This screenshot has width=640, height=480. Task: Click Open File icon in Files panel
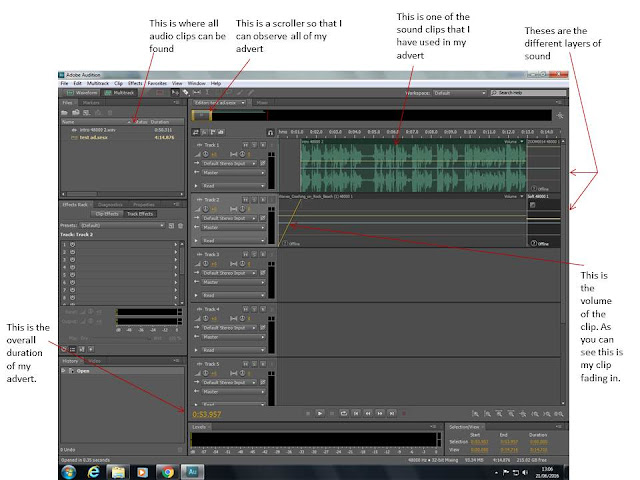click(x=64, y=112)
